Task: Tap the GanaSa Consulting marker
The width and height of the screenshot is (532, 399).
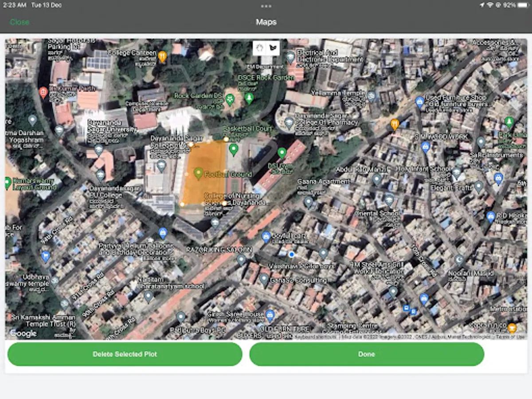Action: (x=264, y=279)
